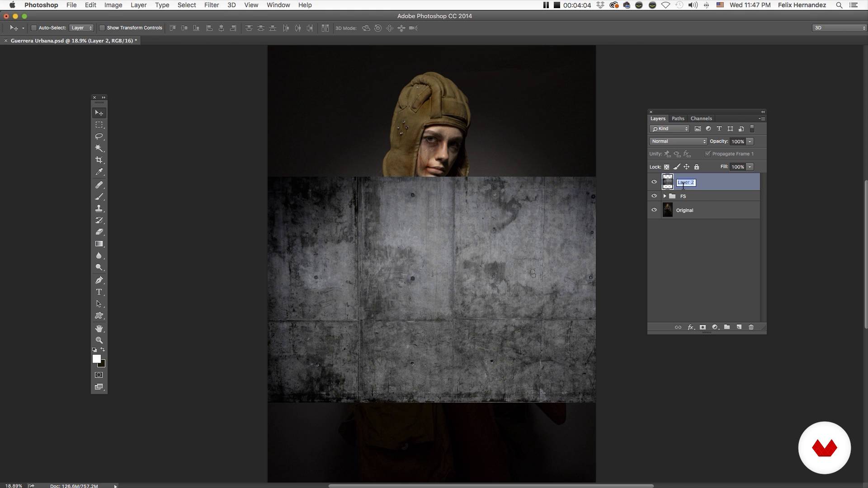Select the Crop tool
Image resolution: width=868 pixels, height=488 pixels.
coord(99,160)
